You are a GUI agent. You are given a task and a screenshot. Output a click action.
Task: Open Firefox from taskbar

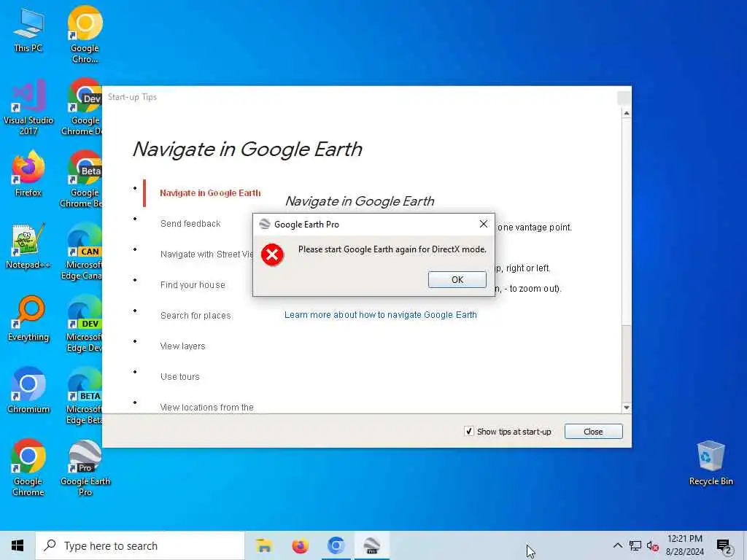(300, 545)
